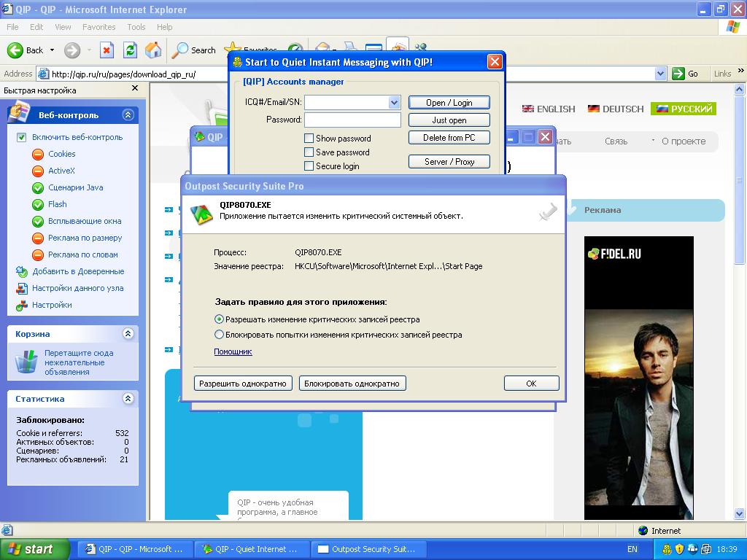Click the Сценарии Java allowed icon
Image resolution: width=747 pixels, height=560 pixels.
38,187
